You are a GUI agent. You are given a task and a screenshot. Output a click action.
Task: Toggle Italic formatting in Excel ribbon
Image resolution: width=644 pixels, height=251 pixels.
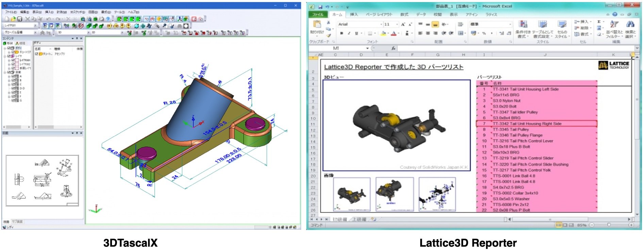point(349,33)
